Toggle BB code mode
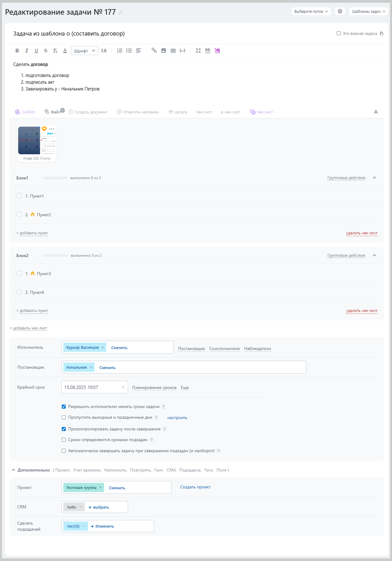This screenshot has width=392, height=561. coord(208,51)
